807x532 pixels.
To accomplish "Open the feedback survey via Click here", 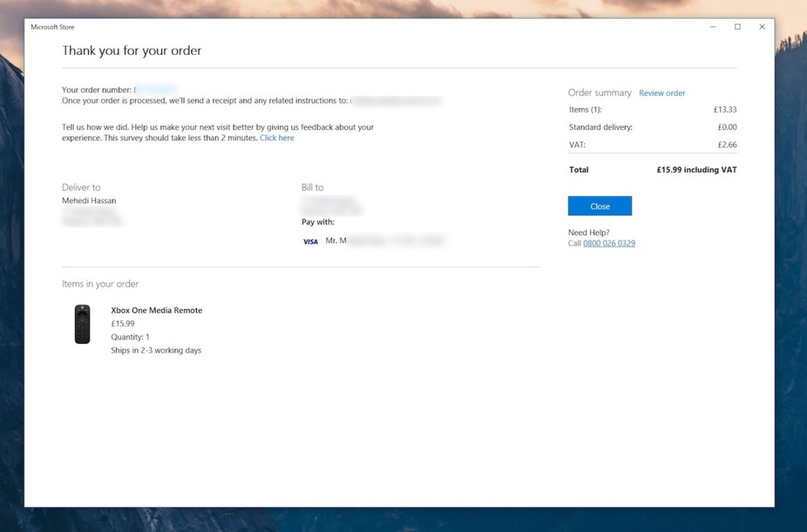I will click(x=277, y=138).
